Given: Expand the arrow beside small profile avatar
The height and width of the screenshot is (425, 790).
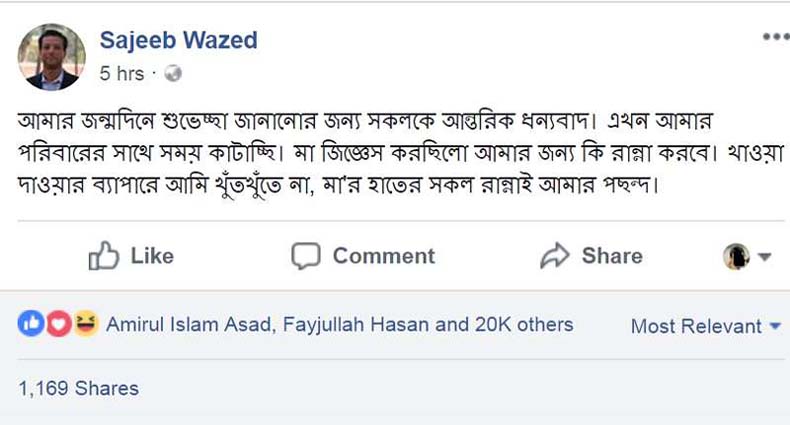Looking at the screenshot, I should (x=765, y=257).
